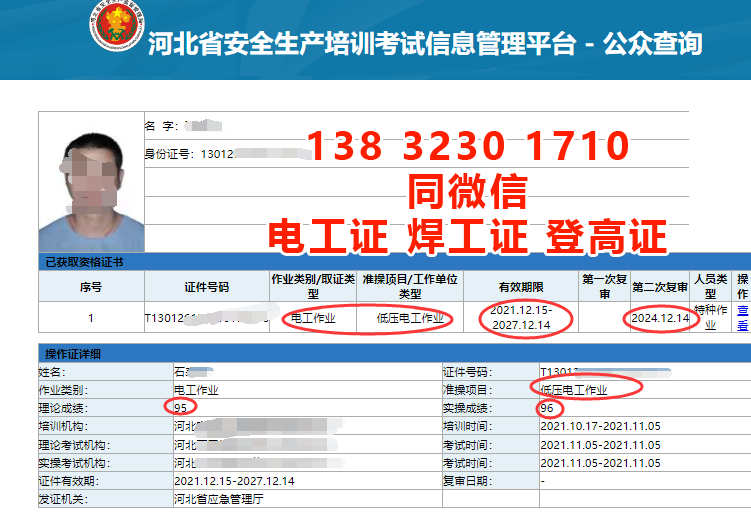Click the circled theory score 95
The height and width of the screenshot is (514, 751).
click(181, 407)
